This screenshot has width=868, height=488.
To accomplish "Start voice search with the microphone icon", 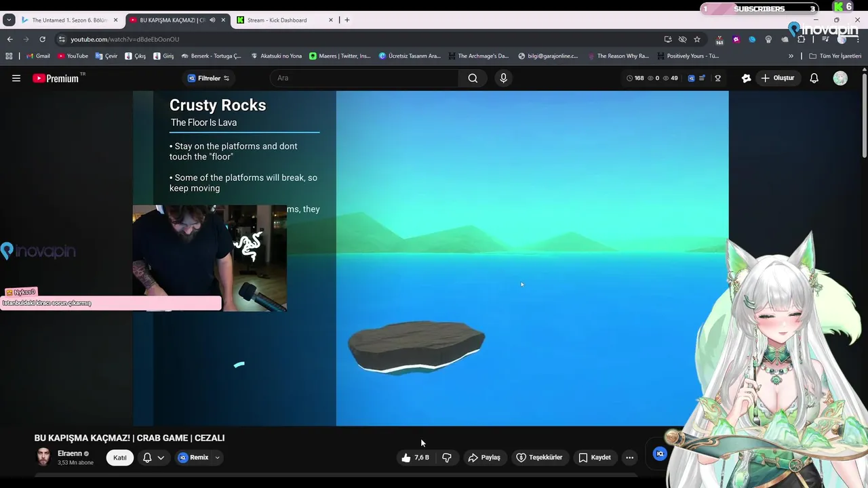I will click(x=503, y=79).
